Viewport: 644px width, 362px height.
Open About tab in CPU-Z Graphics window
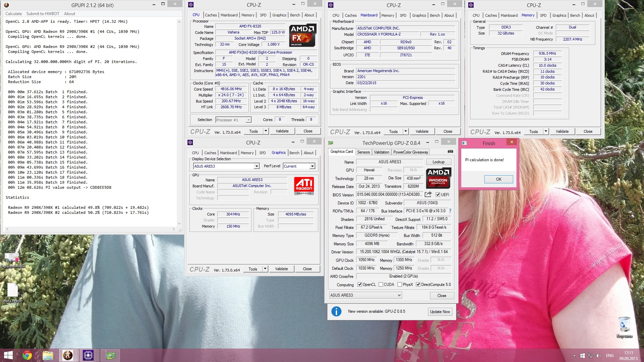click(x=309, y=153)
